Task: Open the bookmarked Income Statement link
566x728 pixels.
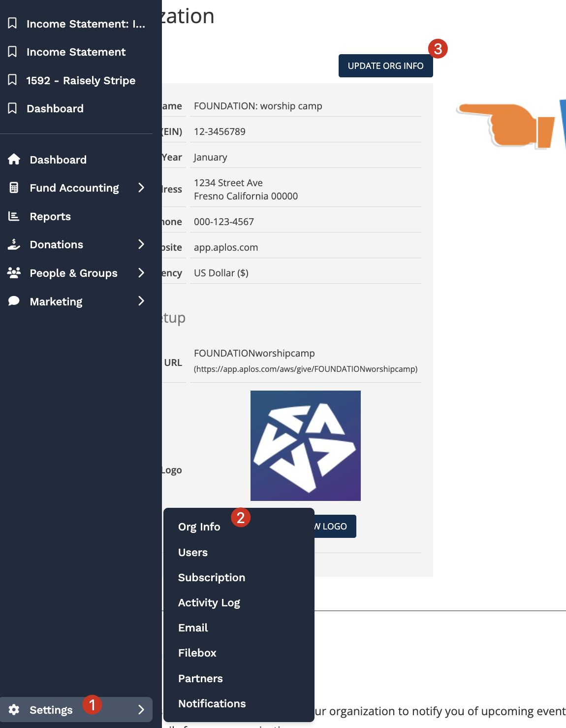Action: click(x=76, y=52)
